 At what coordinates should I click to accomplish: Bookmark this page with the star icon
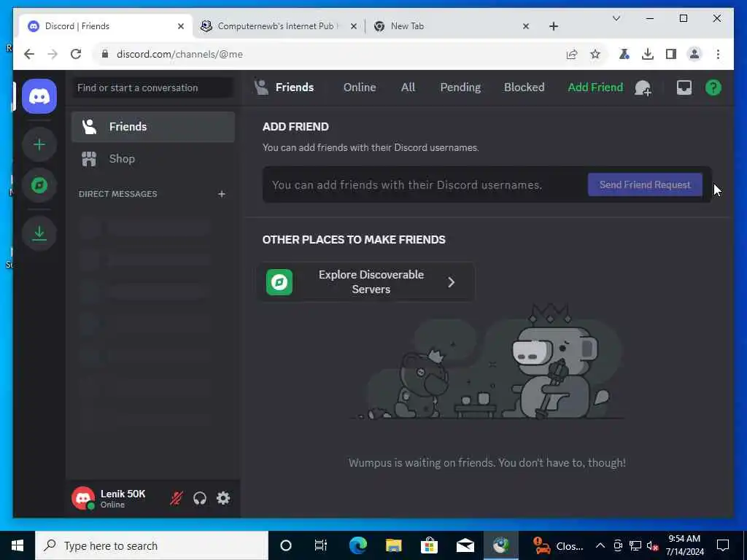coord(595,54)
